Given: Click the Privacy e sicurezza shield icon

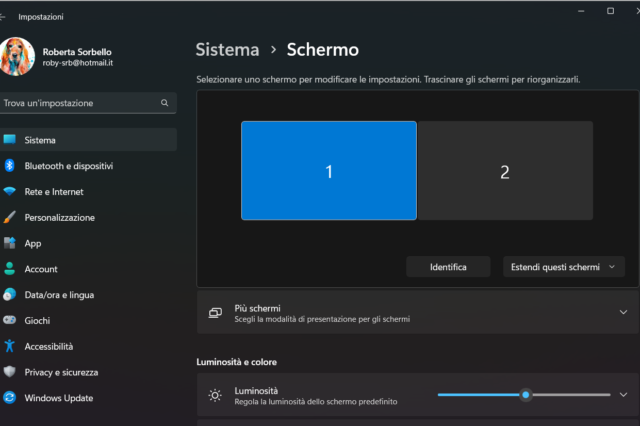Looking at the screenshot, I should pos(10,372).
